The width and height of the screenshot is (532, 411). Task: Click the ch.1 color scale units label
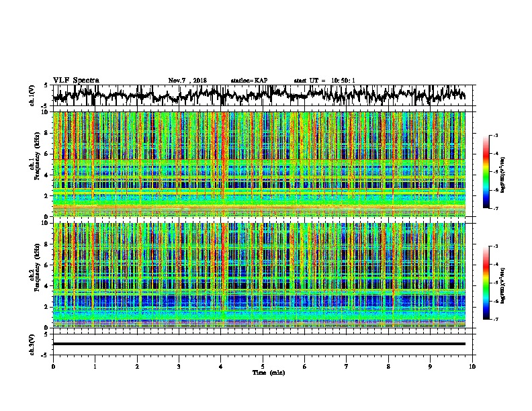click(x=502, y=175)
